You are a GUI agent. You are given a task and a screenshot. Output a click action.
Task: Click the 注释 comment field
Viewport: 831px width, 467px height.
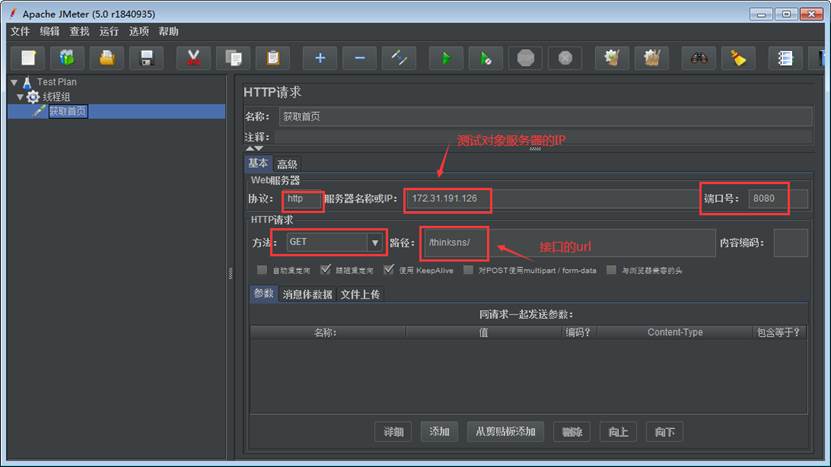pos(543,137)
